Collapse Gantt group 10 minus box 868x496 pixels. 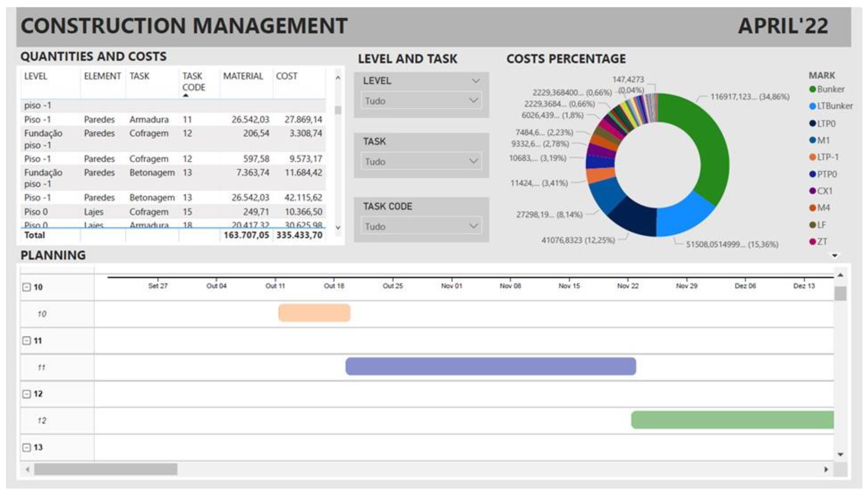coord(27,287)
